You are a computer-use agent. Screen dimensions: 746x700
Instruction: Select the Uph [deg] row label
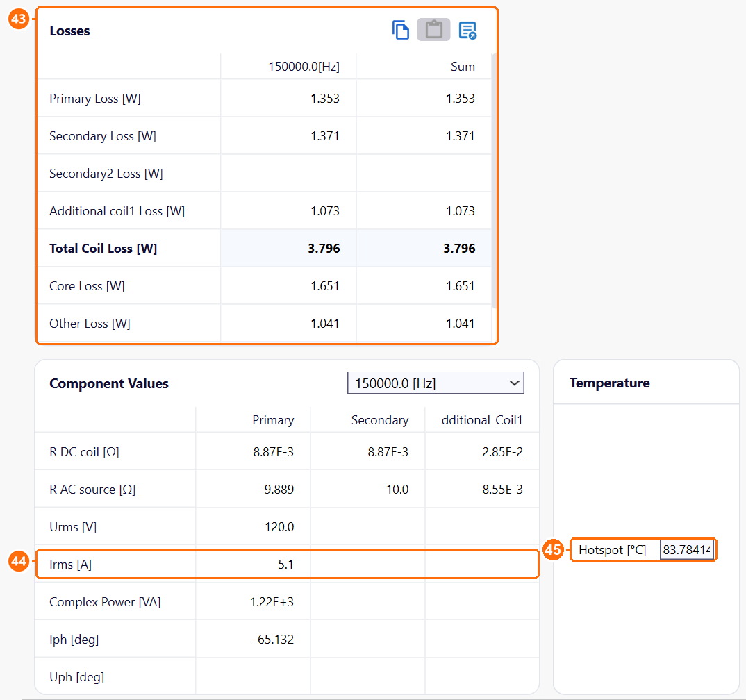76,677
